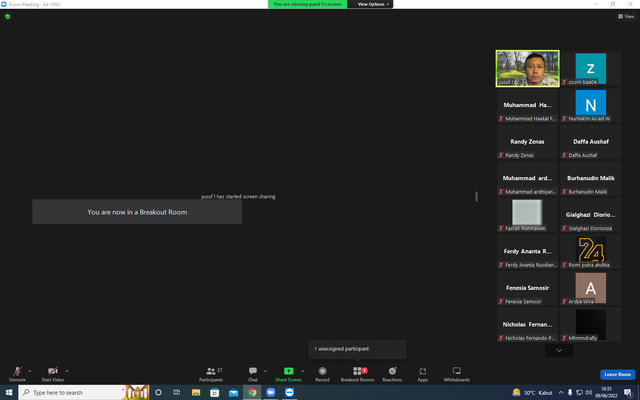Select Burhanudin Malik participant tile
640x400 pixels.
click(x=591, y=178)
